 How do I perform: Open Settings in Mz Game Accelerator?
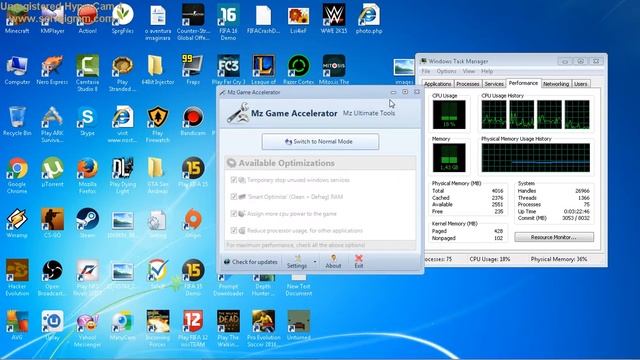click(x=297, y=262)
